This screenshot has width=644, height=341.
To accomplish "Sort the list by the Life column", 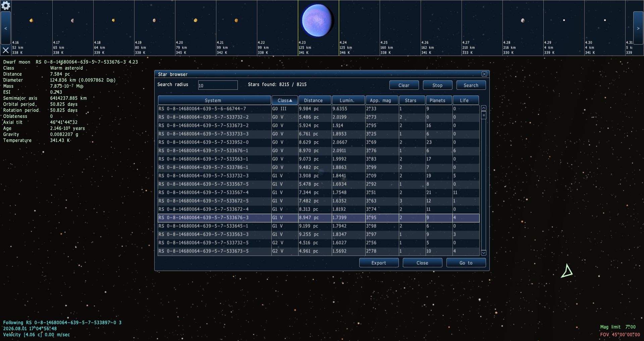I will click(x=465, y=100).
